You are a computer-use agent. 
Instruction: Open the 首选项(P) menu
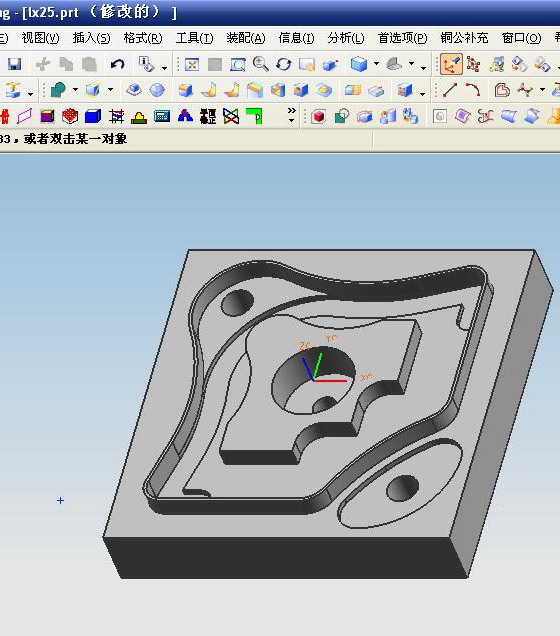402,38
